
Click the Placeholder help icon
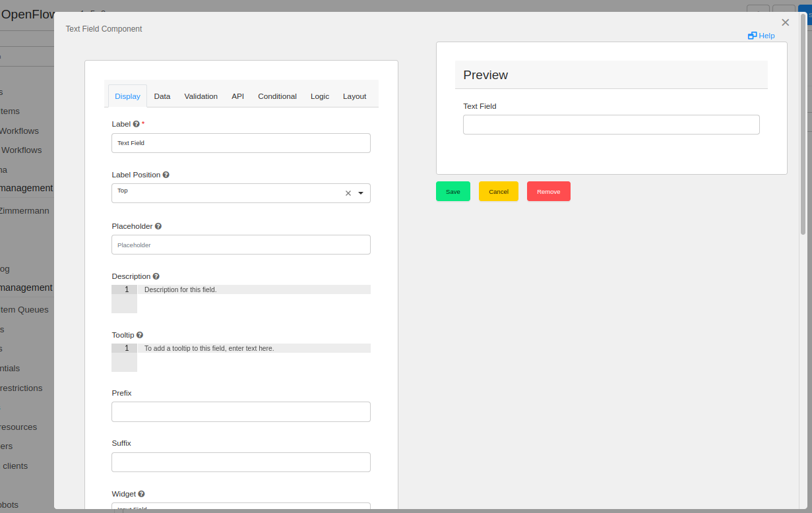(x=158, y=226)
